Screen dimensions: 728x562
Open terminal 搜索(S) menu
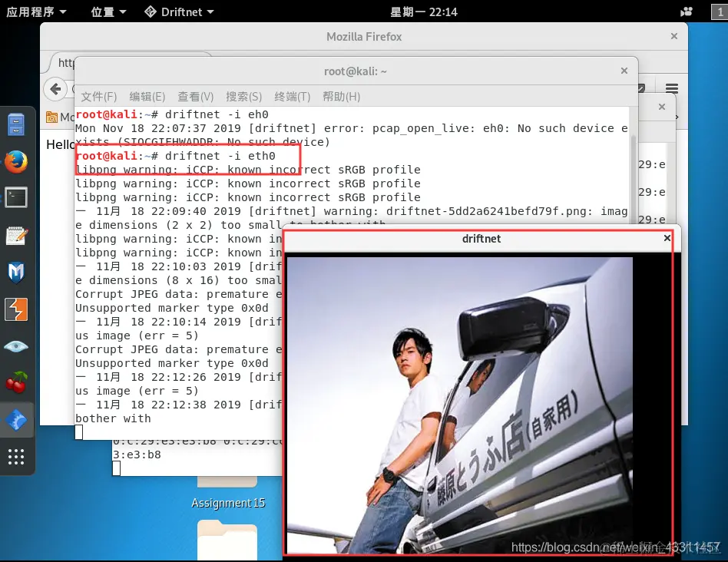tap(243, 97)
